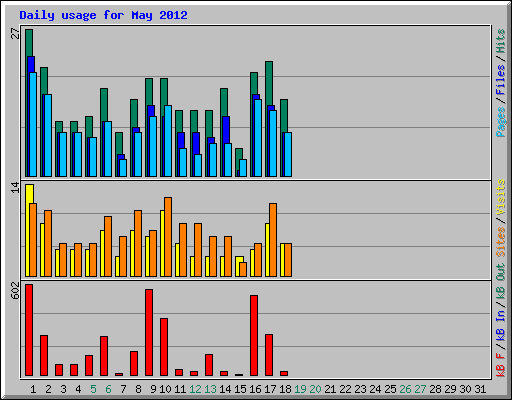Click the light blue pages bar for day 2

48,135
